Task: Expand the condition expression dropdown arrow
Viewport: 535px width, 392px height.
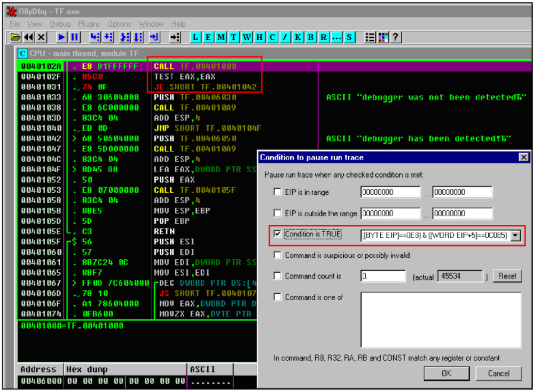Action: pyautogui.click(x=515, y=235)
